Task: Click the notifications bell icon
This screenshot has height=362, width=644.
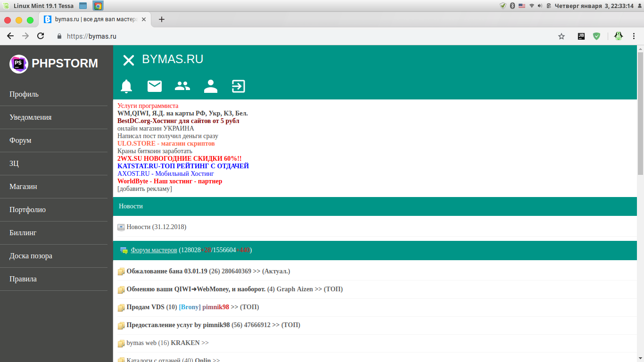Action: pos(126,86)
